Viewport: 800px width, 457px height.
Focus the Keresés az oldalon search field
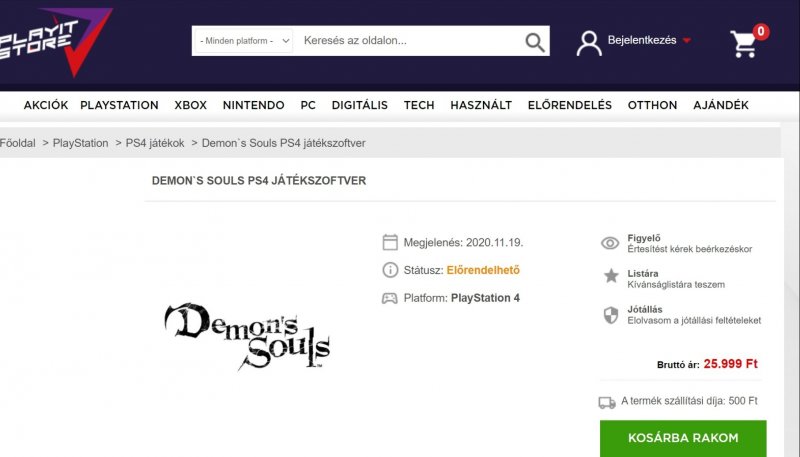[408, 41]
